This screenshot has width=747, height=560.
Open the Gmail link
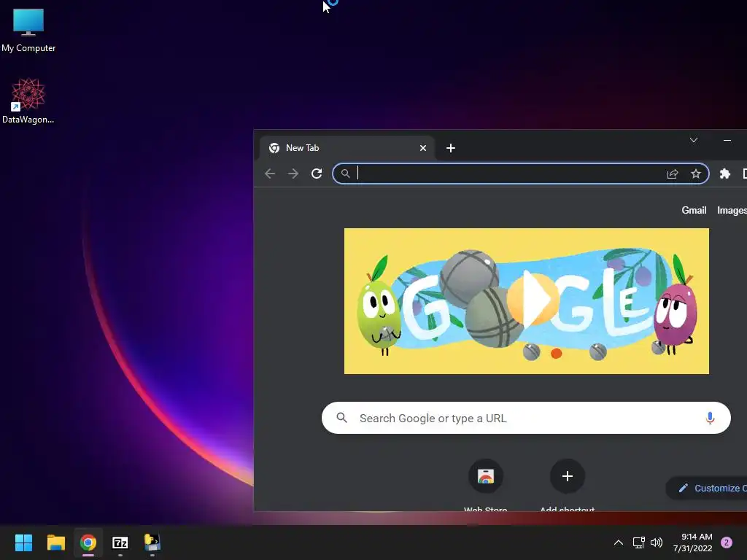point(694,211)
